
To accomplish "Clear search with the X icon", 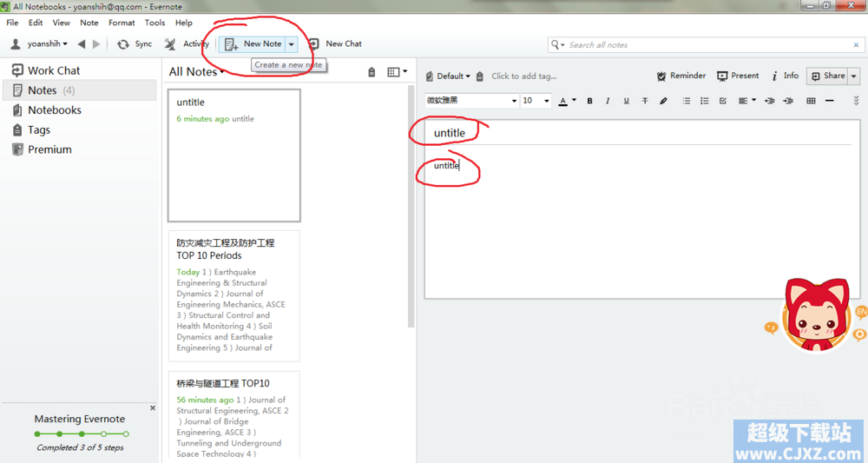I will click(856, 45).
